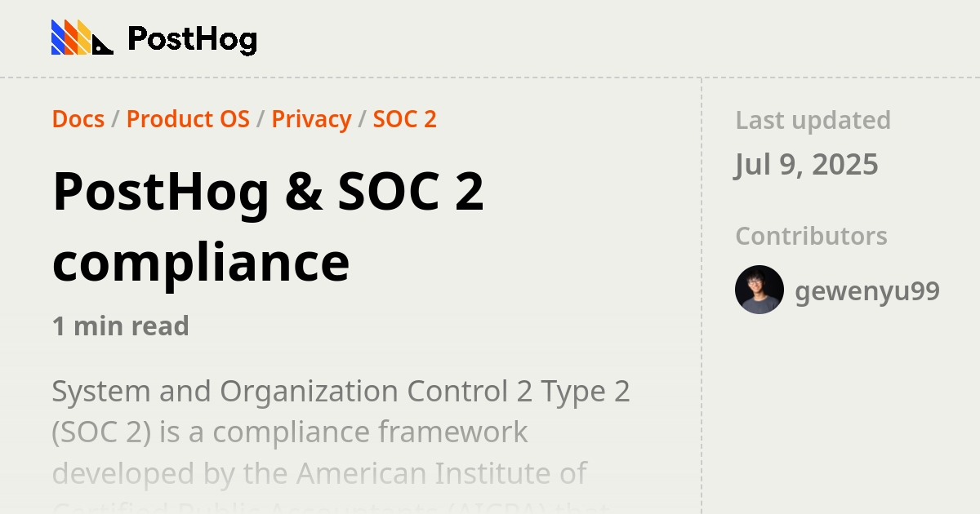Open the Docs breadcrumb link
Viewport: 980px width, 514px height.
[78, 119]
